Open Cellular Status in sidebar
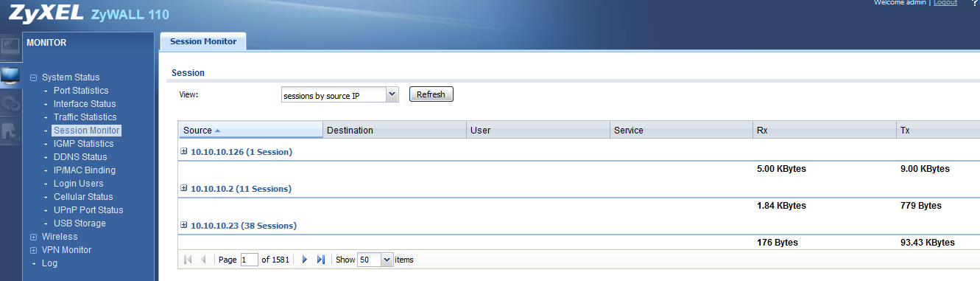This screenshot has height=281, width=980. click(83, 197)
